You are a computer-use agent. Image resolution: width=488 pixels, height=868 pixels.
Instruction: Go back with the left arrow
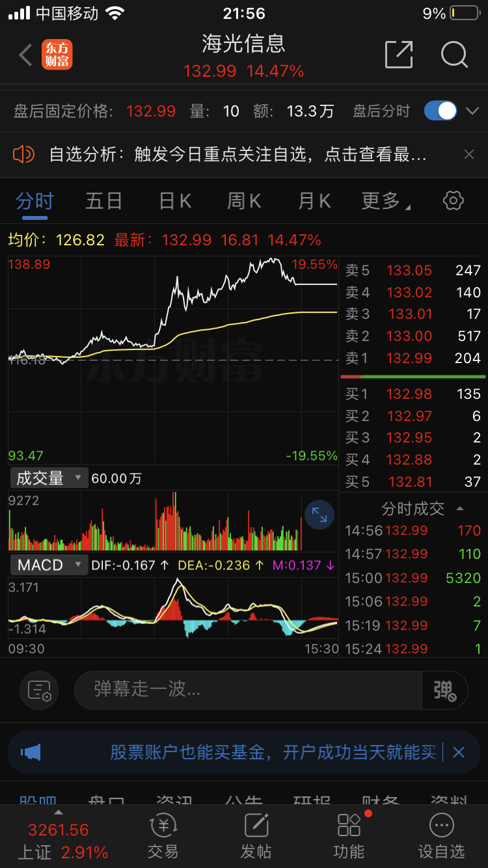click(25, 55)
